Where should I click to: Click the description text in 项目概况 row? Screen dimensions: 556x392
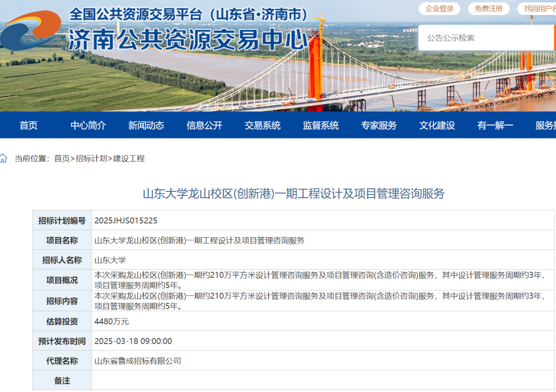(320, 280)
